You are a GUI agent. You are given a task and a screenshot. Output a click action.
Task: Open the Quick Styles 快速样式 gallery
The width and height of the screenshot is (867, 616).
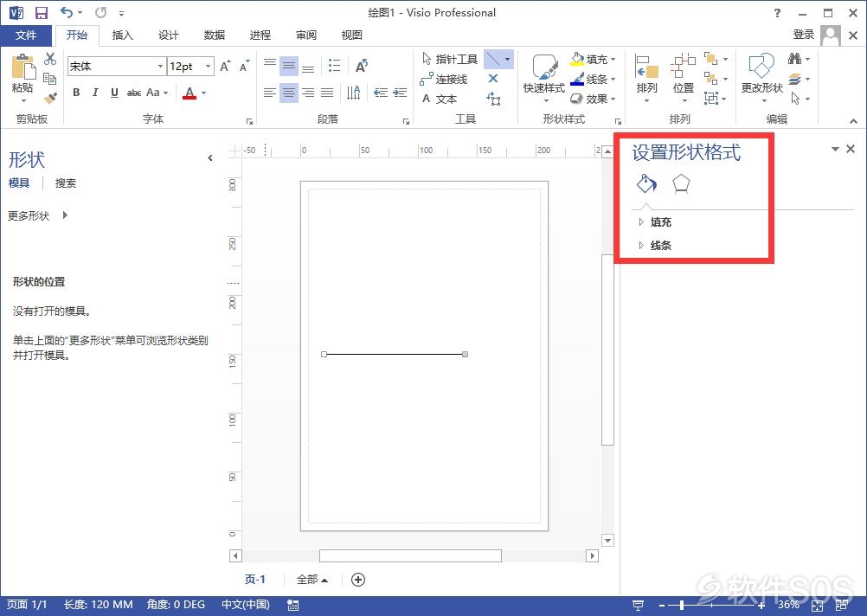(544, 79)
